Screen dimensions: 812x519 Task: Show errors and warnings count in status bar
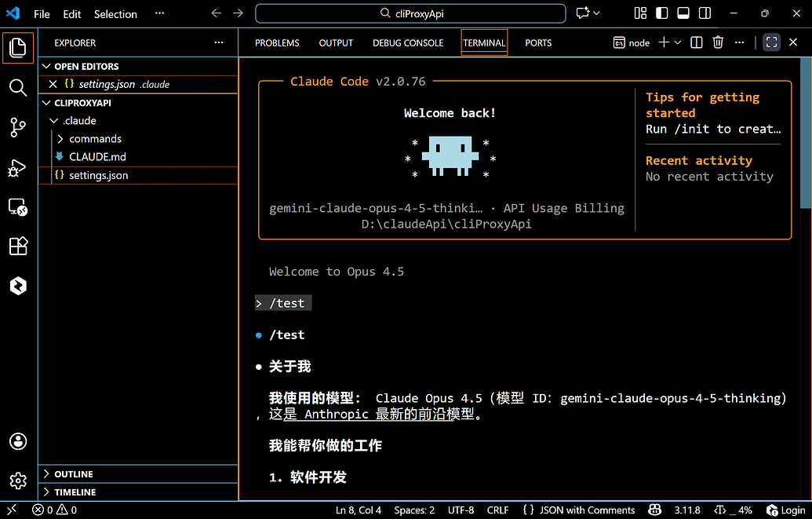[54, 510]
